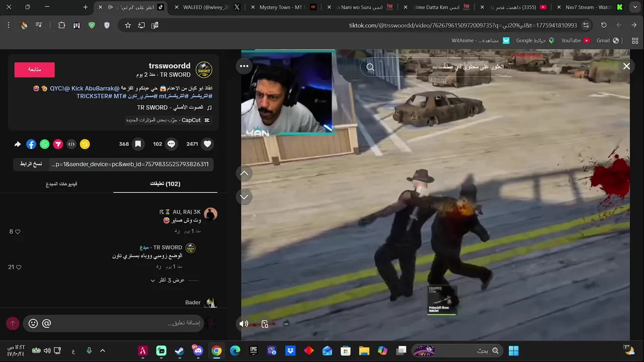Switch to the WALEED X browser tab
This screenshot has height=362, width=644.
206,7
